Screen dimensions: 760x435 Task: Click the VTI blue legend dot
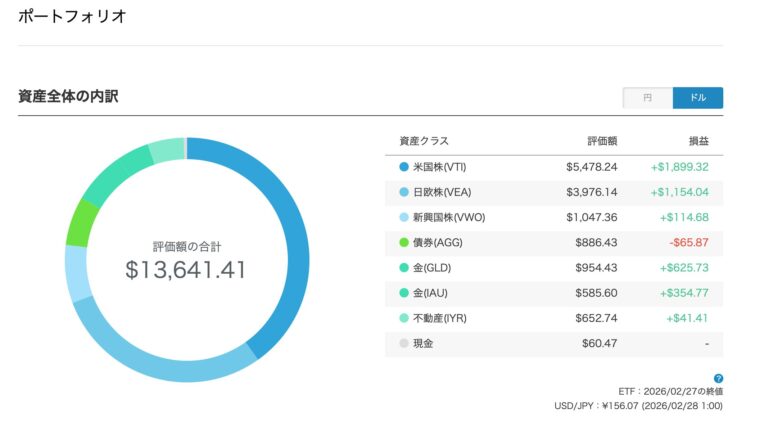403,167
